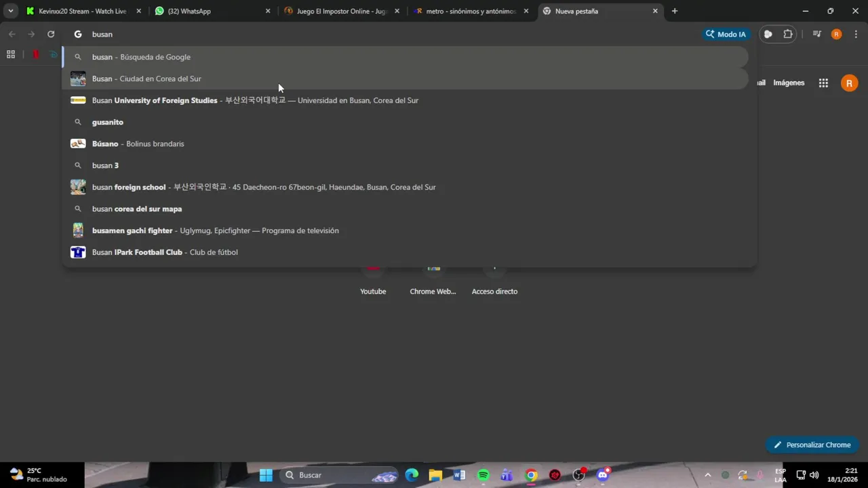This screenshot has width=868, height=488.
Task: Choose the 'gusanito' suggestion
Action: pos(406,122)
